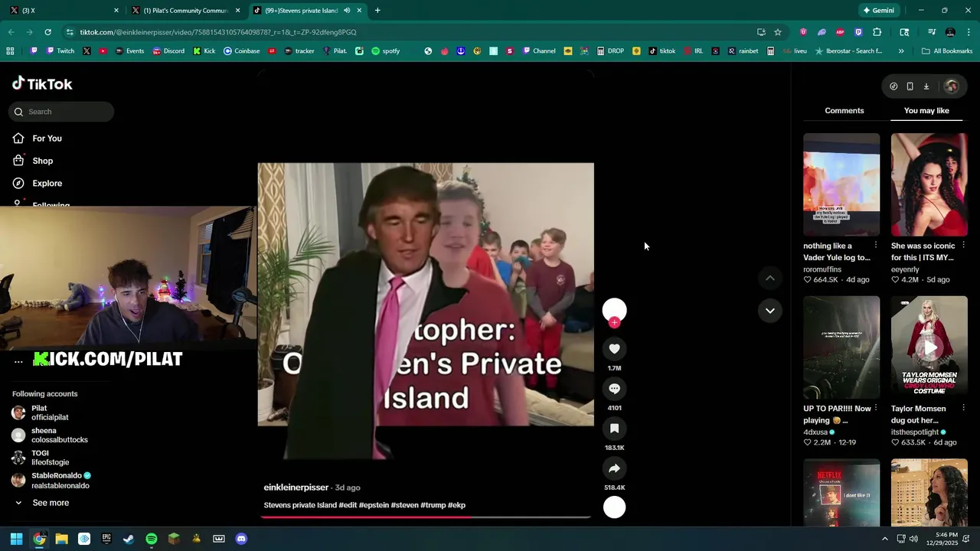The height and width of the screenshot is (551, 980).
Task: Open the more menu dots in sidebar
Action: pyautogui.click(x=18, y=361)
